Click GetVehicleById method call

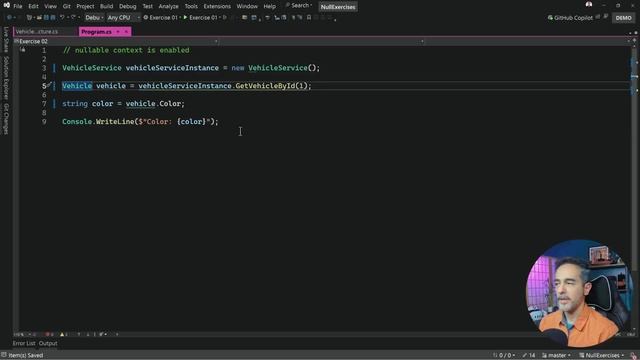click(265, 86)
